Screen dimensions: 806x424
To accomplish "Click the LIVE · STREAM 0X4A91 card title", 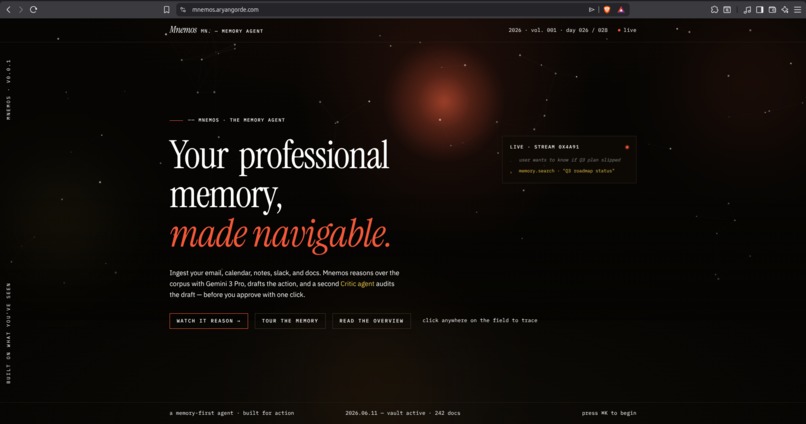I will coord(544,147).
